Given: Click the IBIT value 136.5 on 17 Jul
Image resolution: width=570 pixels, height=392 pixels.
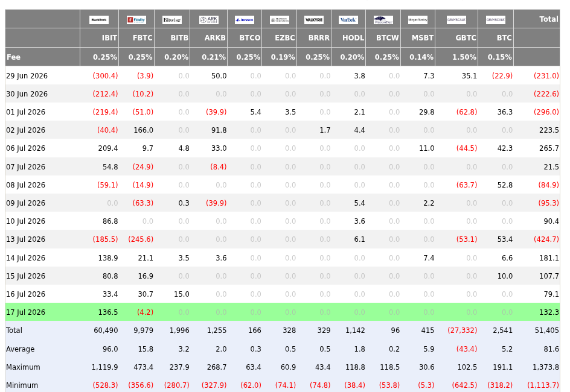Looking at the screenshot, I should [108, 312].
